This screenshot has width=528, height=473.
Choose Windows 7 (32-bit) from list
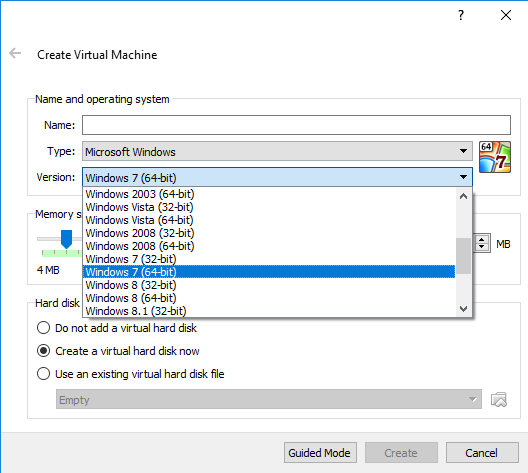[x=269, y=259]
